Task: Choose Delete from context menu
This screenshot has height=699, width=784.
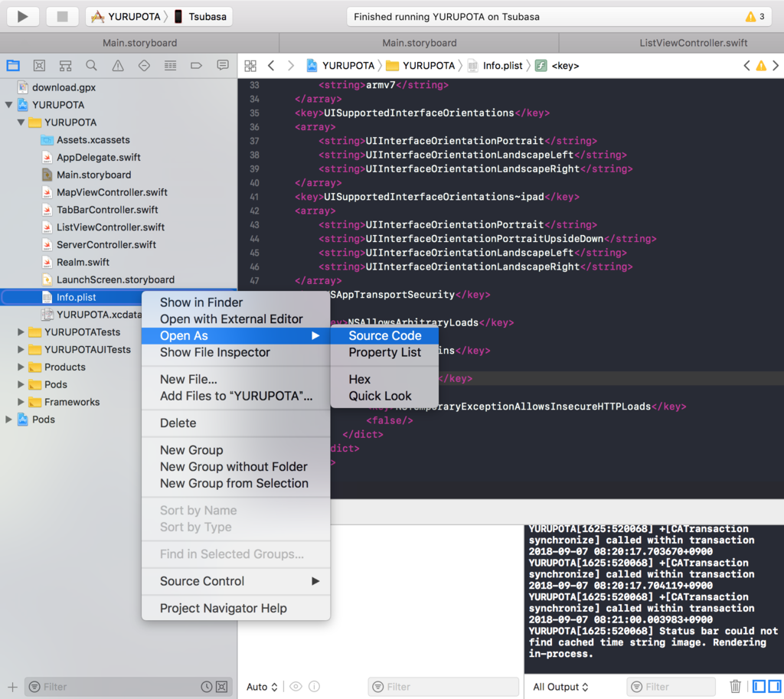Action: [x=236, y=423]
